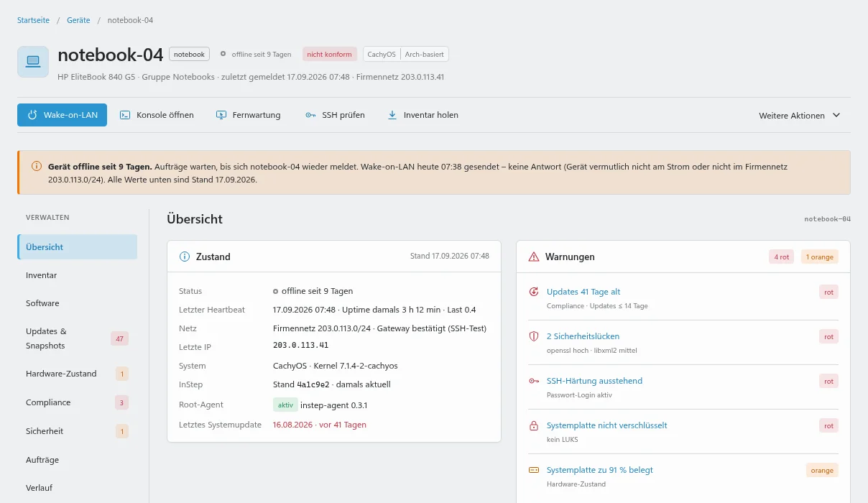Open the Software section in the sidebar
The width and height of the screenshot is (868, 503).
78,303
